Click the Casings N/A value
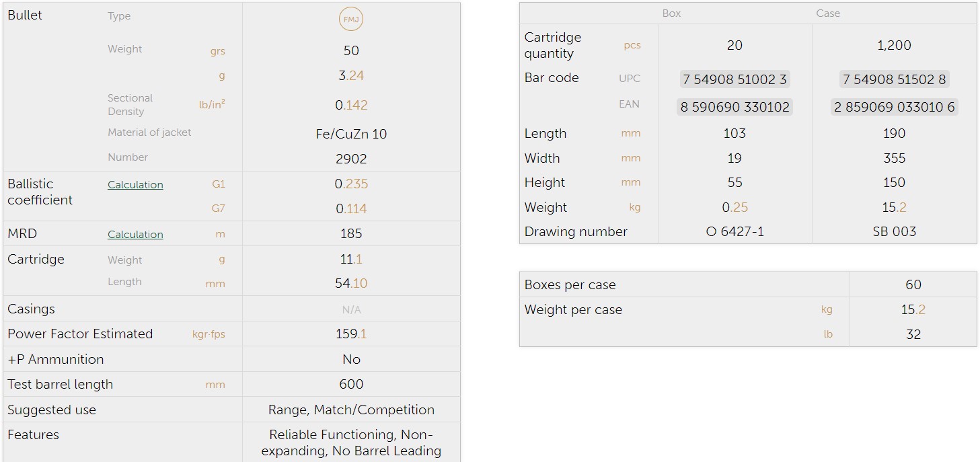 351,310
